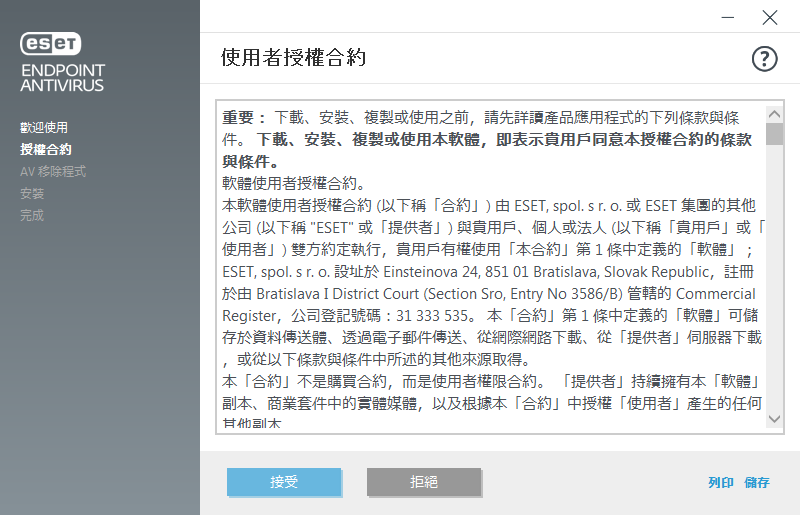The width and height of the screenshot is (800, 515).
Task: Open the help question mark icon
Action: pyautogui.click(x=764, y=59)
